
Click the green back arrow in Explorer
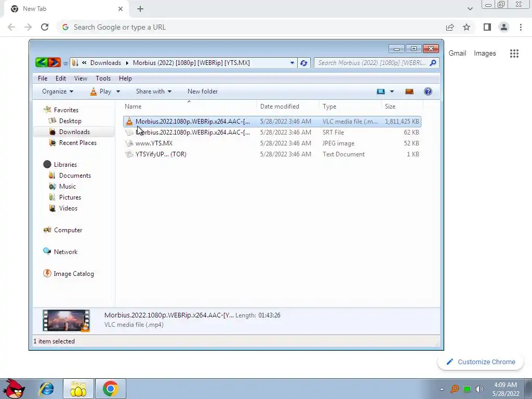point(42,62)
